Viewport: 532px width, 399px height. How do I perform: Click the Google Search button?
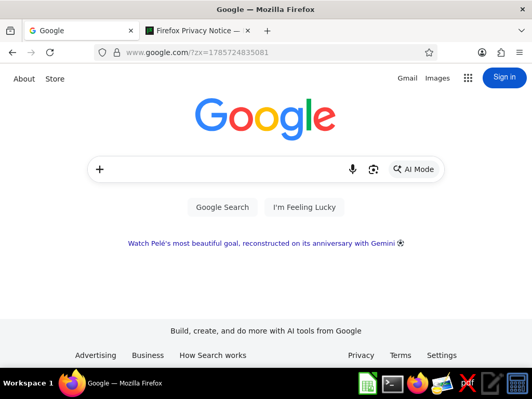222,207
